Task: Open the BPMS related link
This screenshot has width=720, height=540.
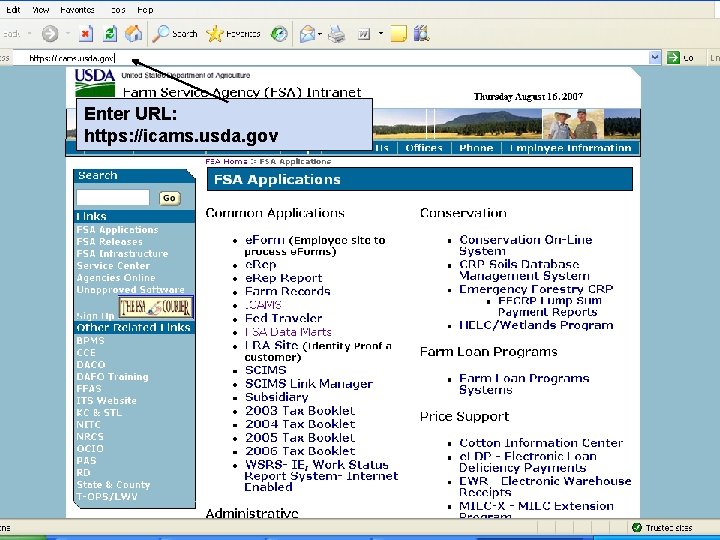Action: 90,341
